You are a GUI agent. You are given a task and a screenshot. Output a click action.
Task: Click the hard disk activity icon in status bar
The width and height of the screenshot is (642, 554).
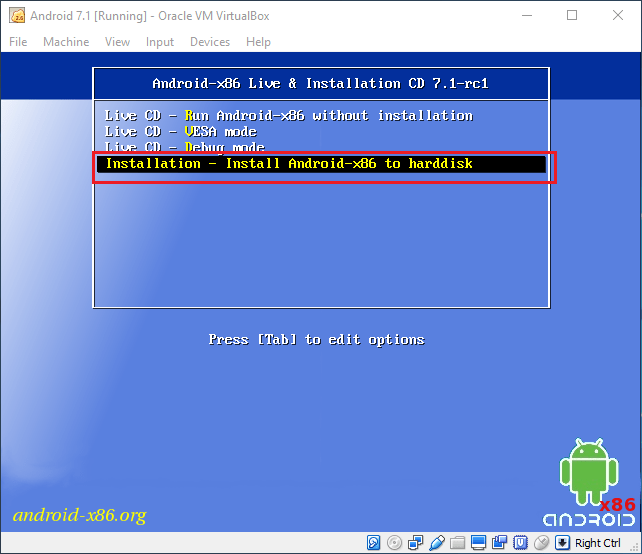pos(373,543)
